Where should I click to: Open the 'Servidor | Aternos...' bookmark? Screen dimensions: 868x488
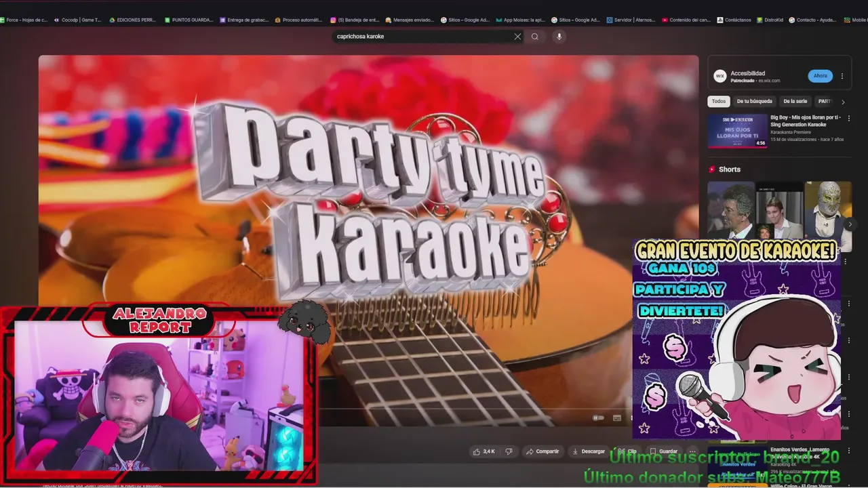(631, 20)
